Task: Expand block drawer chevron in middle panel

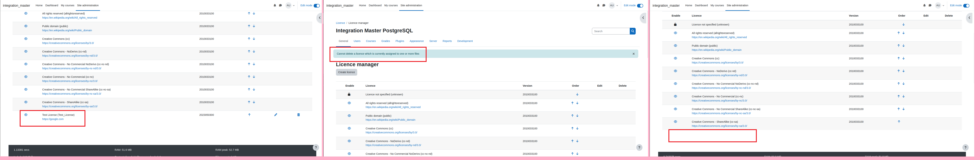Action: tap(643, 18)
